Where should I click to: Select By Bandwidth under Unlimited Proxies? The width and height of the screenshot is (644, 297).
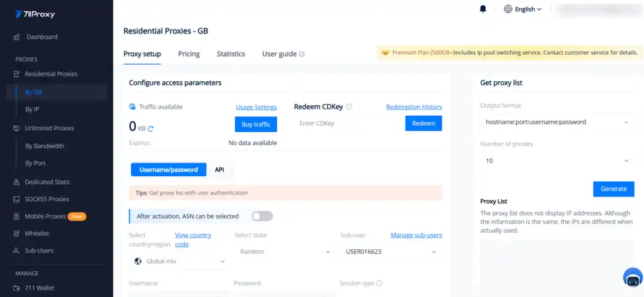[x=45, y=146]
